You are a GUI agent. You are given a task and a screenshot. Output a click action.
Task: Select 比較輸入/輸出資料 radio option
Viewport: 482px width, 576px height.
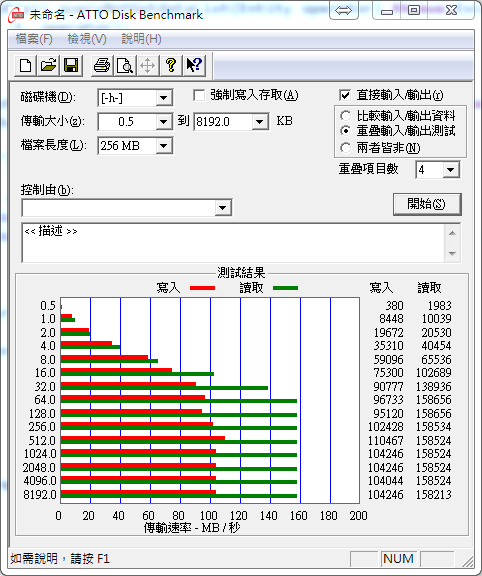pos(345,116)
